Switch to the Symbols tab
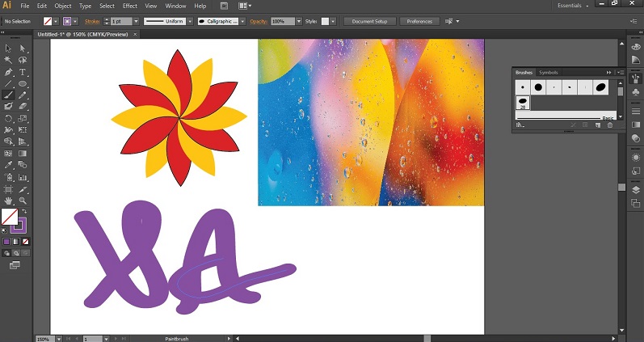The height and width of the screenshot is (342, 644). (x=548, y=73)
